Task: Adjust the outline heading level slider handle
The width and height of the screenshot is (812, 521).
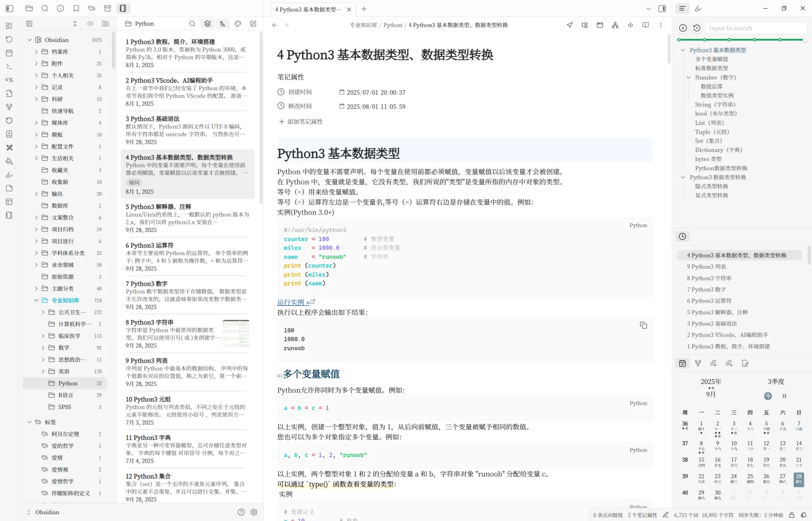Action: click(x=805, y=40)
